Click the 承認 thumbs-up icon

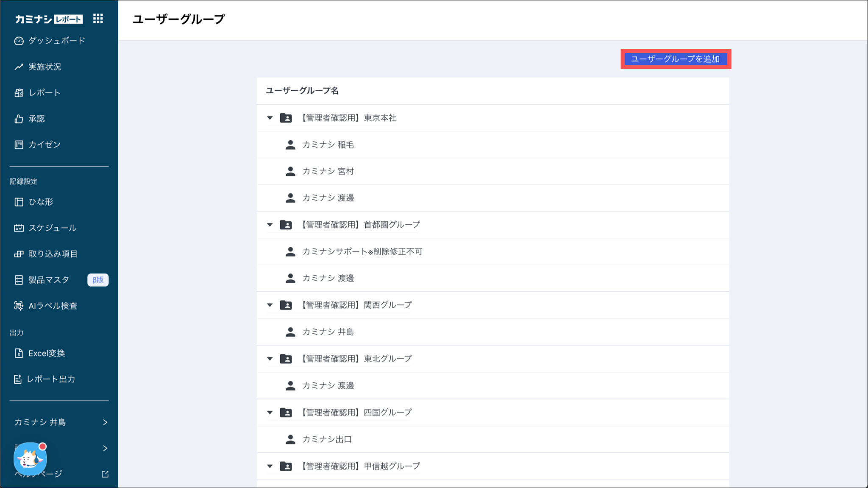(19, 119)
